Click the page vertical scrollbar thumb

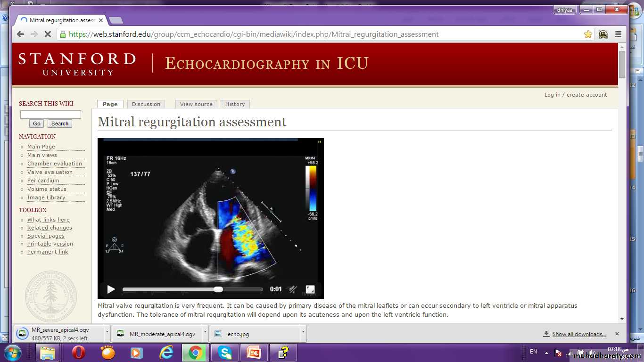pos(622,64)
